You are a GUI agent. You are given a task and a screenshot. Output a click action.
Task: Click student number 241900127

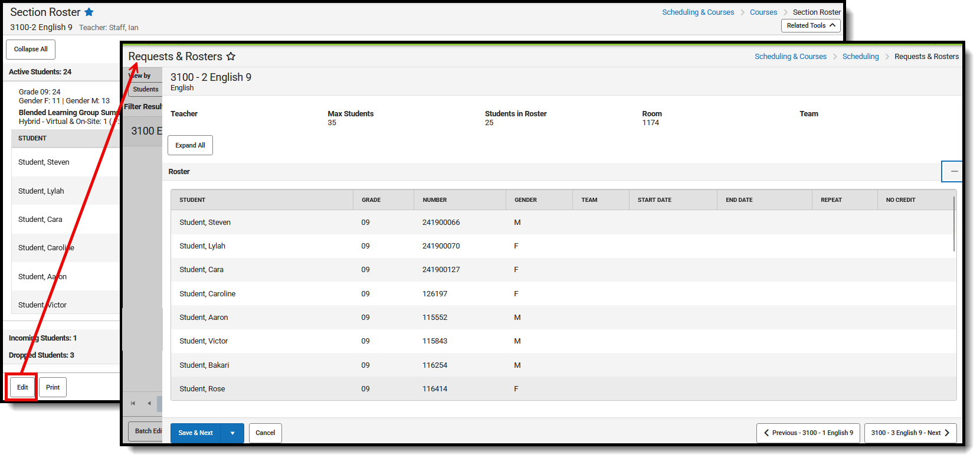pyautogui.click(x=441, y=270)
